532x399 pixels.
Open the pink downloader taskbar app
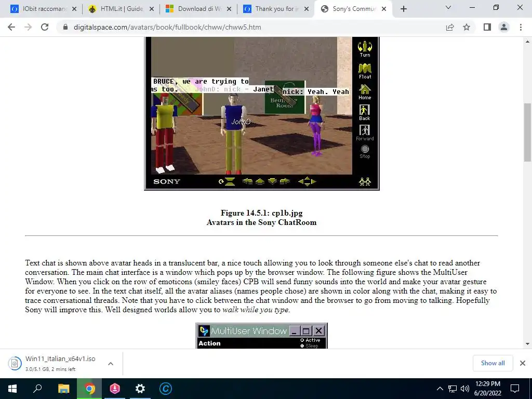tap(115, 389)
